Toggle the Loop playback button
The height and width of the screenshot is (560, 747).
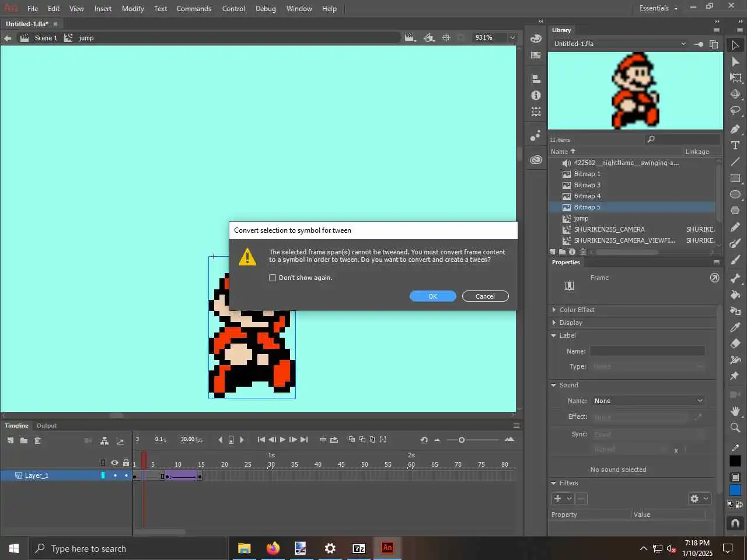click(x=334, y=440)
